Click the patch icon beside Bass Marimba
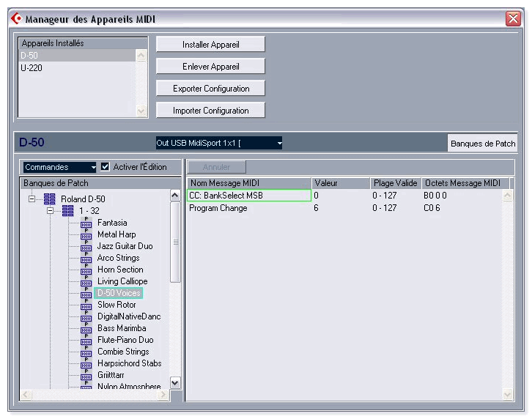The width and height of the screenshot is (532, 419). click(x=86, y=328)
